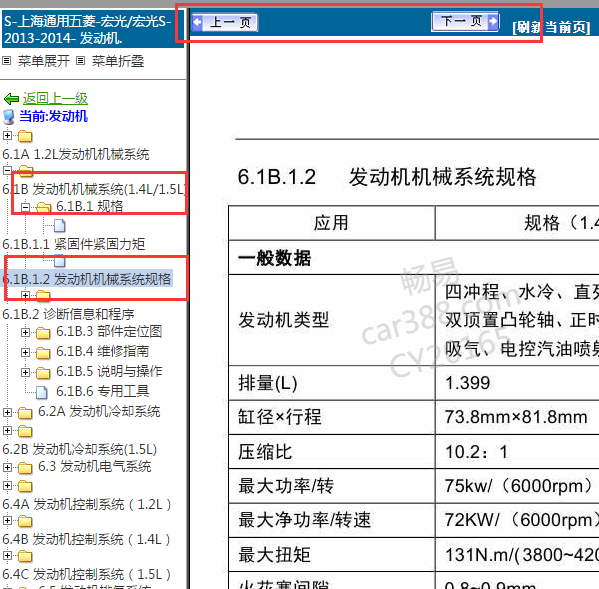The image size is (599, 589).
Task: Click document icon above 6.1B.1.2 entry
Action: pyautogui.click(x=60, y=261)
